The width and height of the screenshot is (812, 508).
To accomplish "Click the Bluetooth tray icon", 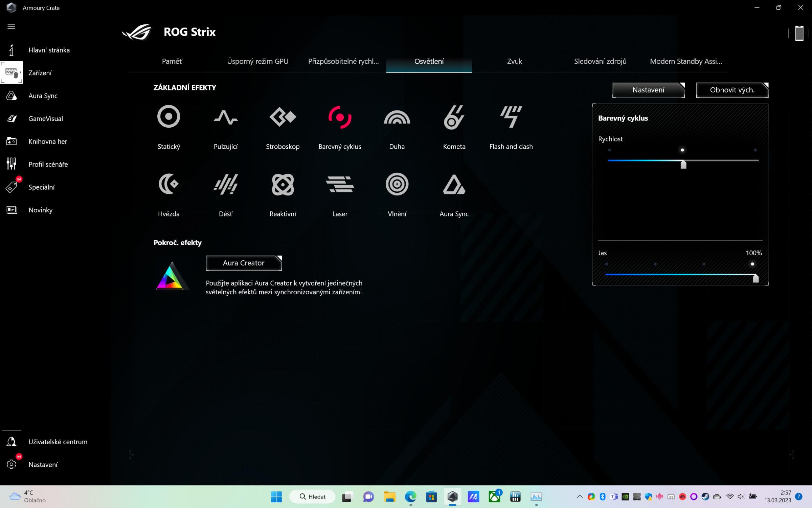I will 602,497.
